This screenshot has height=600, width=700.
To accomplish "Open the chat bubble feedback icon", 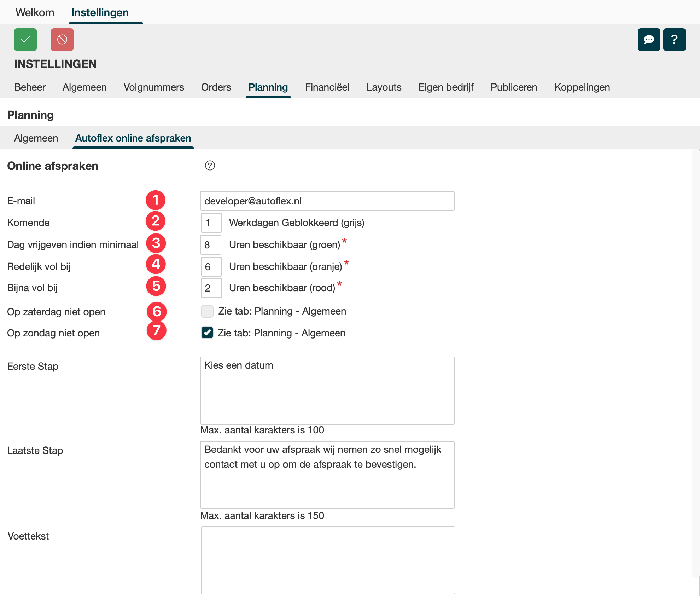I will point(649,40).
